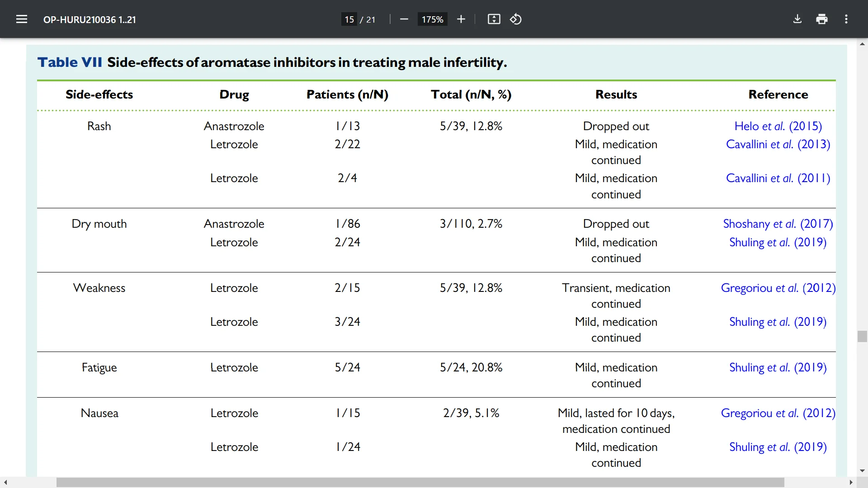This screenshot has height=488, width=868.
Task: Click the Table VII heading label
Action: pyautogui.click(x=70, y=62)
